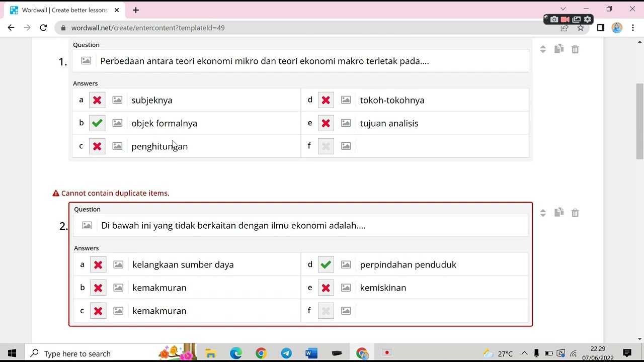Open notification center in taskbar

coord(627,353)
